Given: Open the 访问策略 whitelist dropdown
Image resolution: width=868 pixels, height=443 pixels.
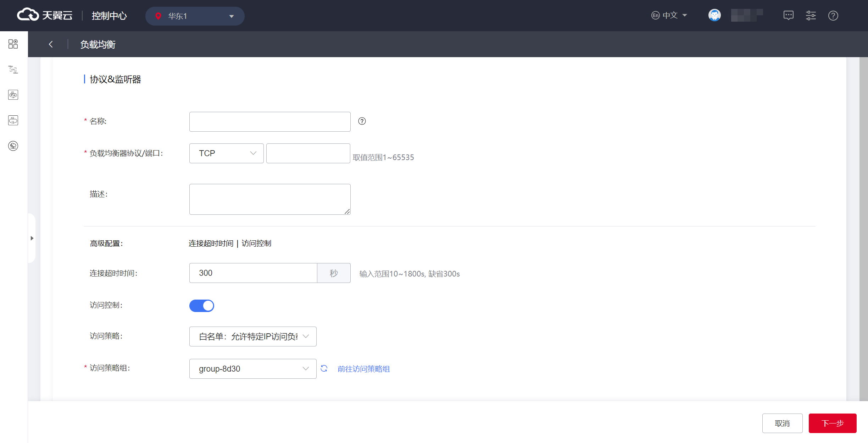Looking at the screenshot, I should pyautogui.click(x=252, y=337).
